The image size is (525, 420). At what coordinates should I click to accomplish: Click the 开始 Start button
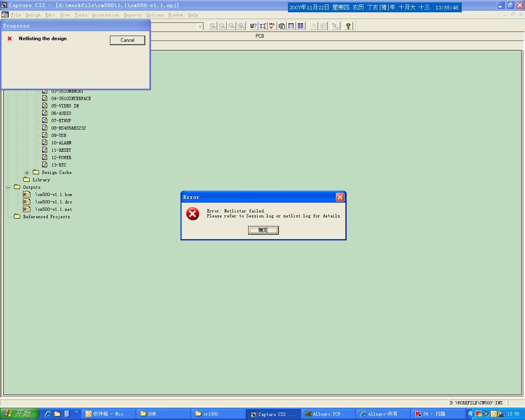pyautogui.click(x=20, y=414)
